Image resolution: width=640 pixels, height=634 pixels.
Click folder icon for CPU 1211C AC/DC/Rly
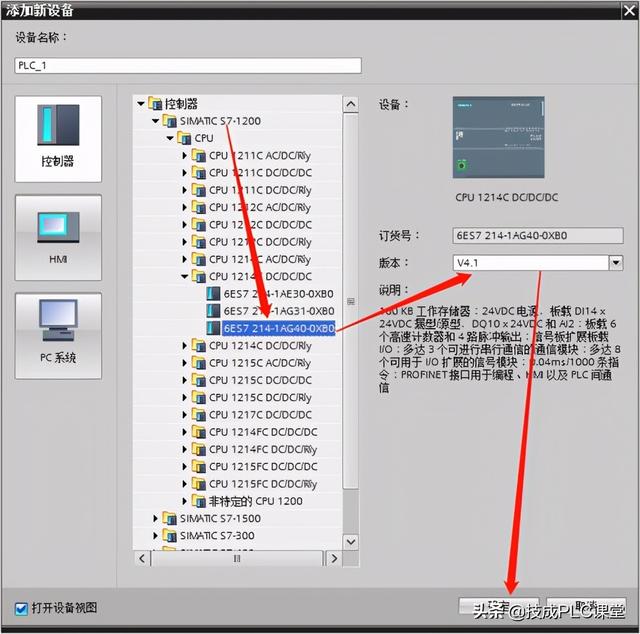pos(199,156)
